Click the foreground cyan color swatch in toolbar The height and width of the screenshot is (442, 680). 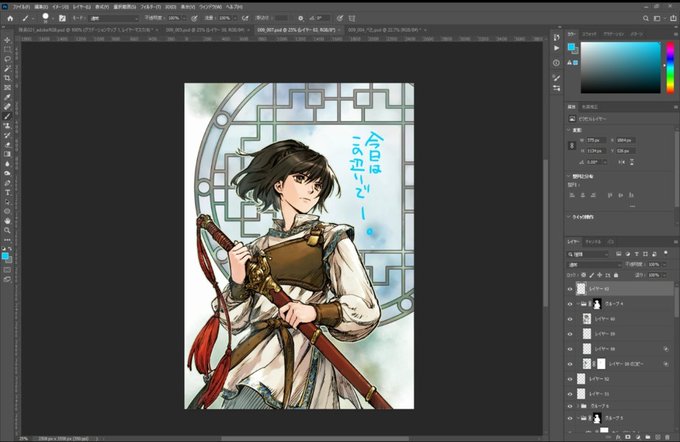coord(5,256)
